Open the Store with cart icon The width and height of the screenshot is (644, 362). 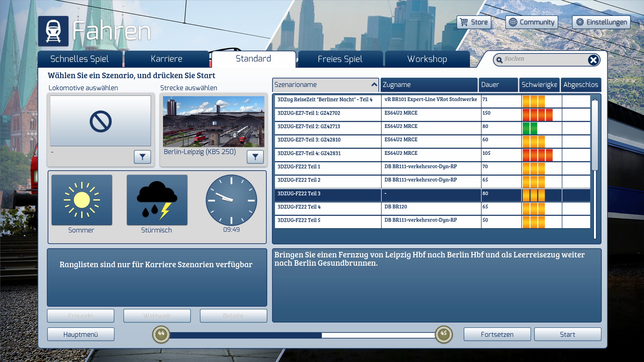[474, 22]
